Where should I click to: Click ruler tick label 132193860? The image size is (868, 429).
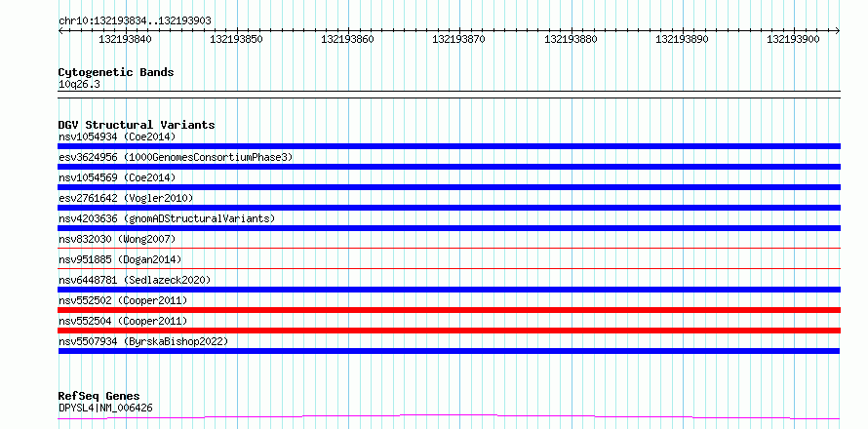(x=347, y=39)
